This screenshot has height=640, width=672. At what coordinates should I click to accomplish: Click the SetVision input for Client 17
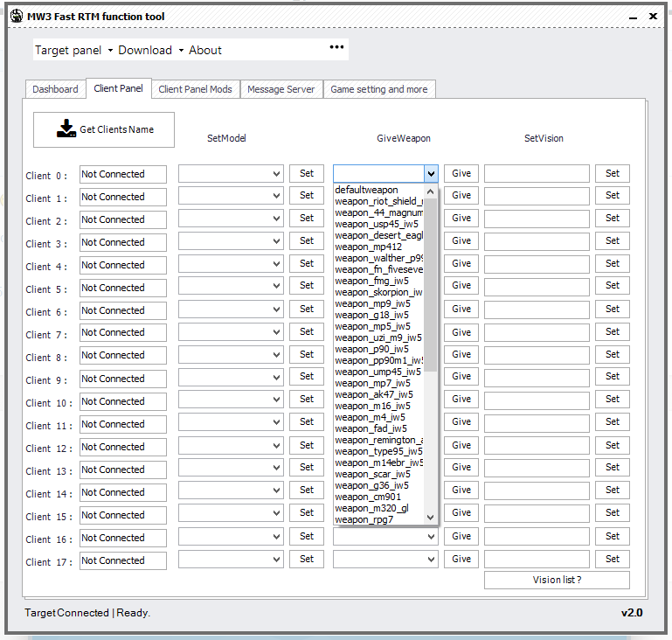click(537, 559)
